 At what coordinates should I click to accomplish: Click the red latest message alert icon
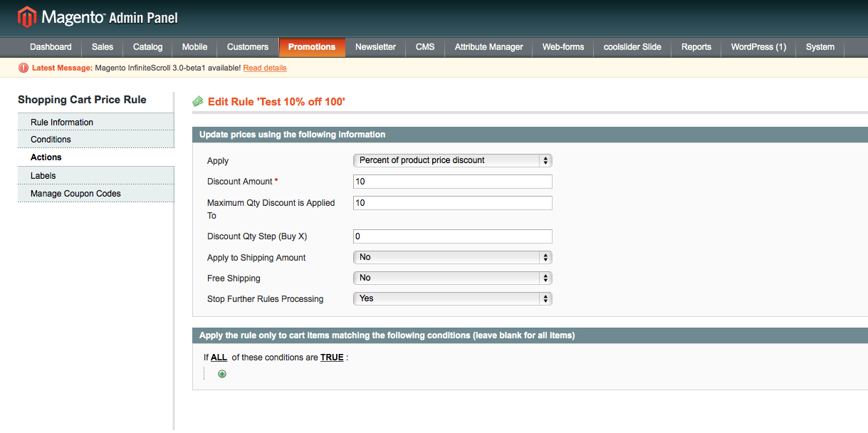[23, 68]
